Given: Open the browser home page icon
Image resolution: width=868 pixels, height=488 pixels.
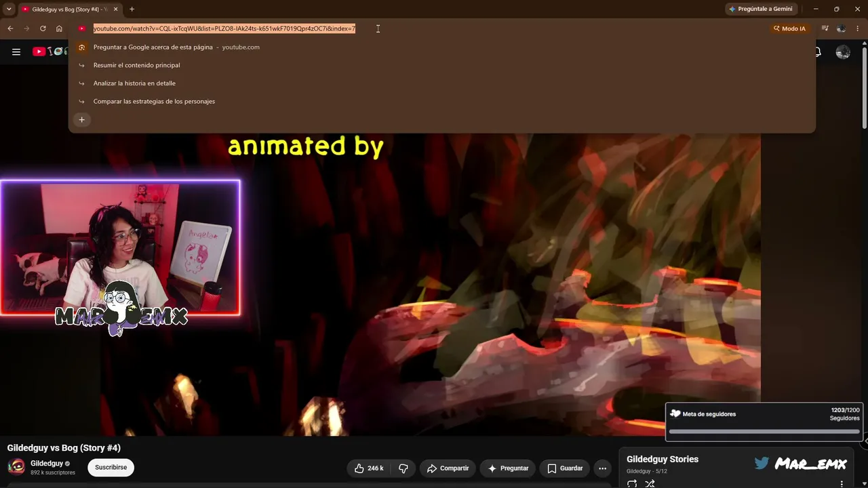Looking at the screenshot, I should point(59,28).
